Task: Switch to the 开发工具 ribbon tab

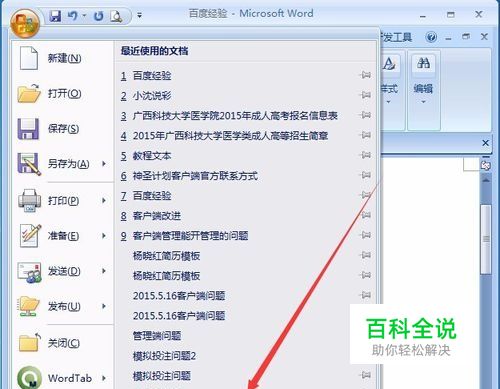Action: 396,37
